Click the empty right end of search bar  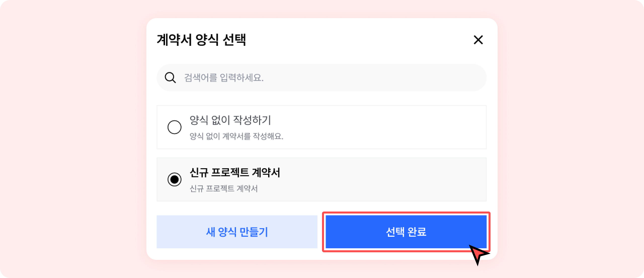coord(440,78)
